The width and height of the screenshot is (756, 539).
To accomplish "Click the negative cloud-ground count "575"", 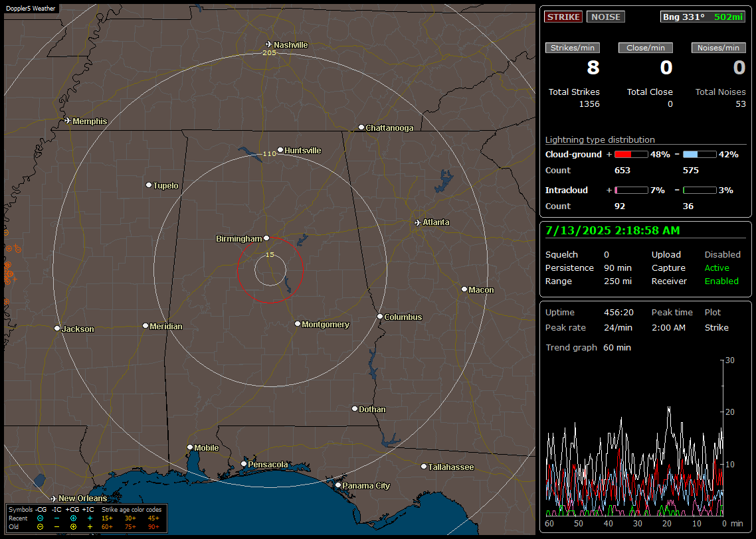I will [x=690, y=170].
